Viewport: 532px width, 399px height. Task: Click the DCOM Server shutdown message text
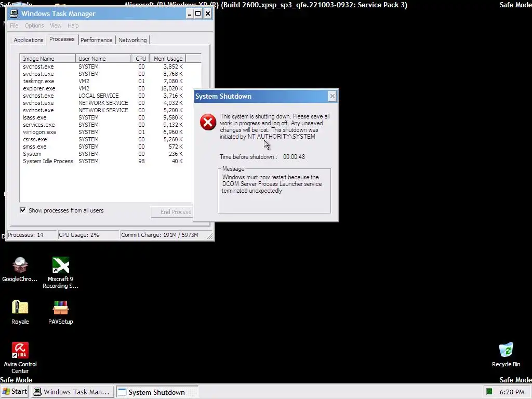tap(272, 184)
